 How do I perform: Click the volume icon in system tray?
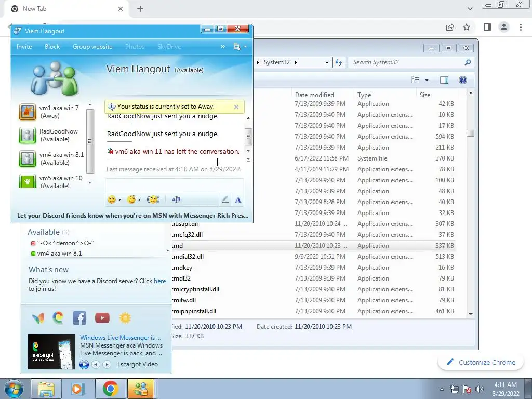(480, 389)
